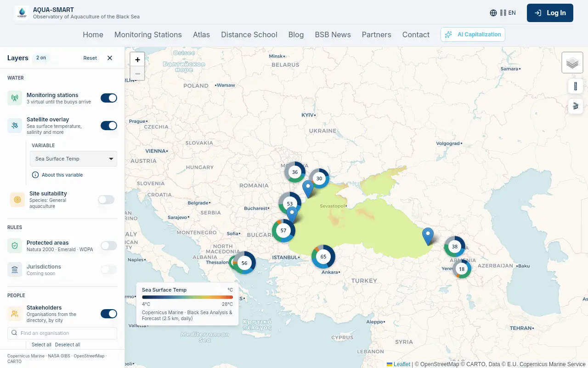This screenshot has height=368, width=588.
Task: Open the Monitoring Stations menu item
Action: coord(148,34)
